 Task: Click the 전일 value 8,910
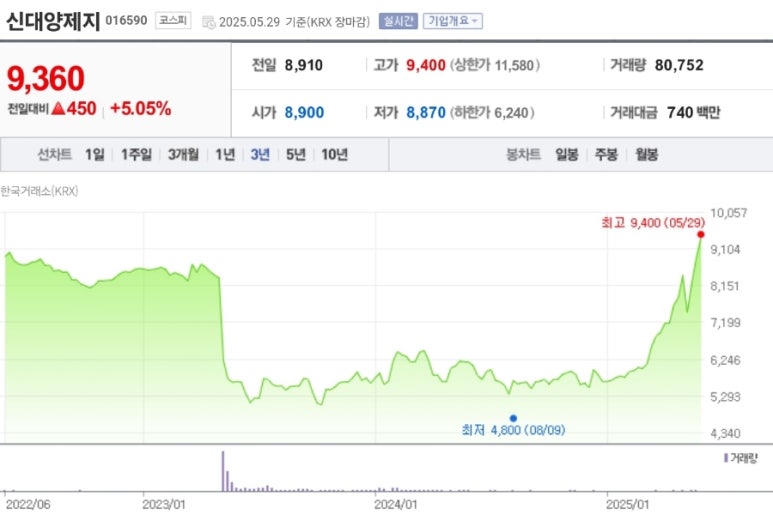304,65
